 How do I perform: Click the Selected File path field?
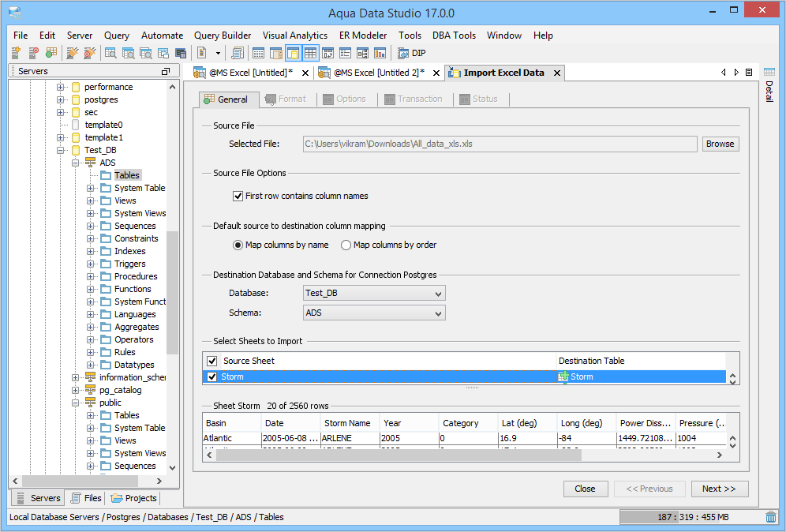coord(500,144)
